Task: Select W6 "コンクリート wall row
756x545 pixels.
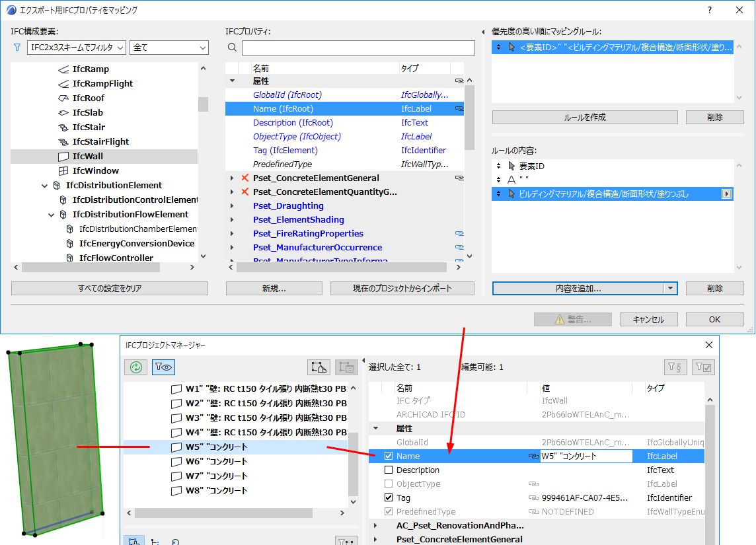Action: [236, 461]
